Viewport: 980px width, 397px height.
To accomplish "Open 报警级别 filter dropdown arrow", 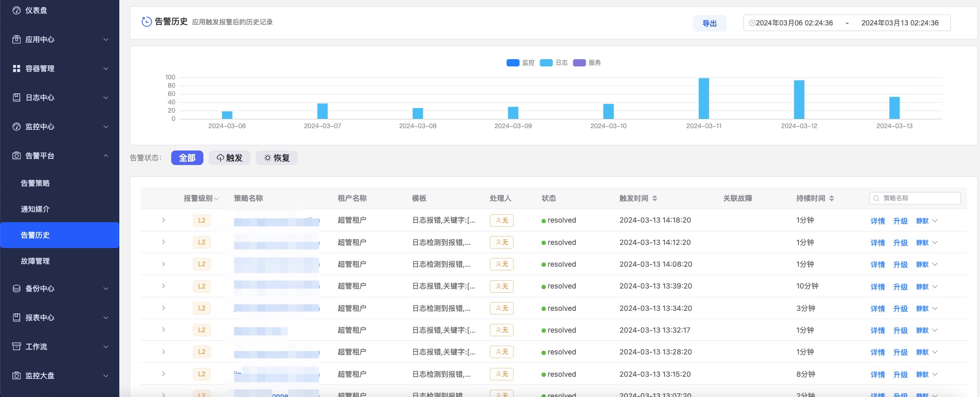I will pos(216,199).
